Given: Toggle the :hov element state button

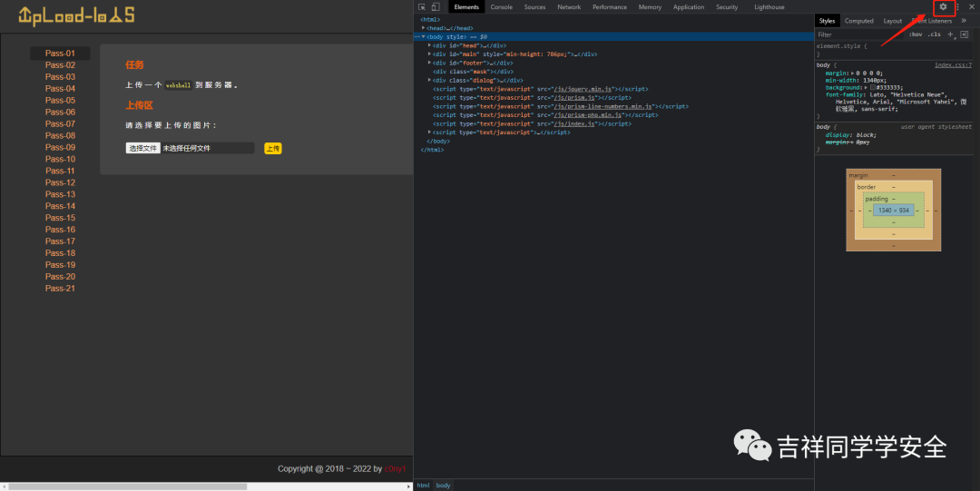Looking at the screenshot, I should (x=916, y=34).
